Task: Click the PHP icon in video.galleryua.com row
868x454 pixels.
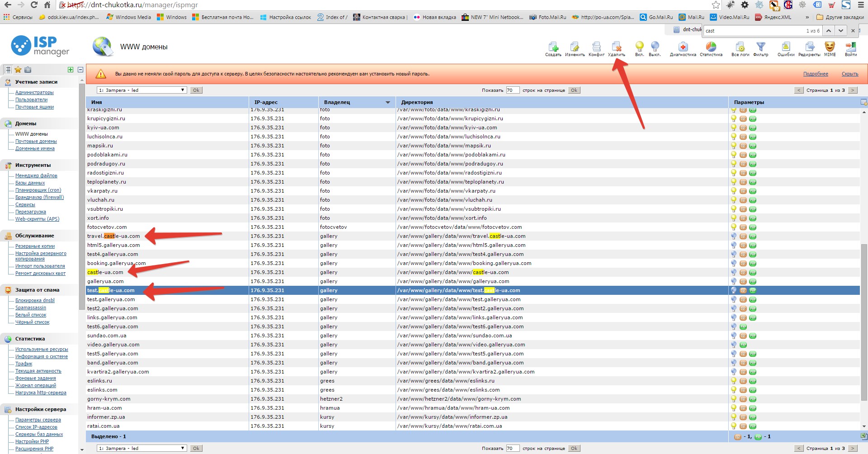Action: tap(743, 345)
